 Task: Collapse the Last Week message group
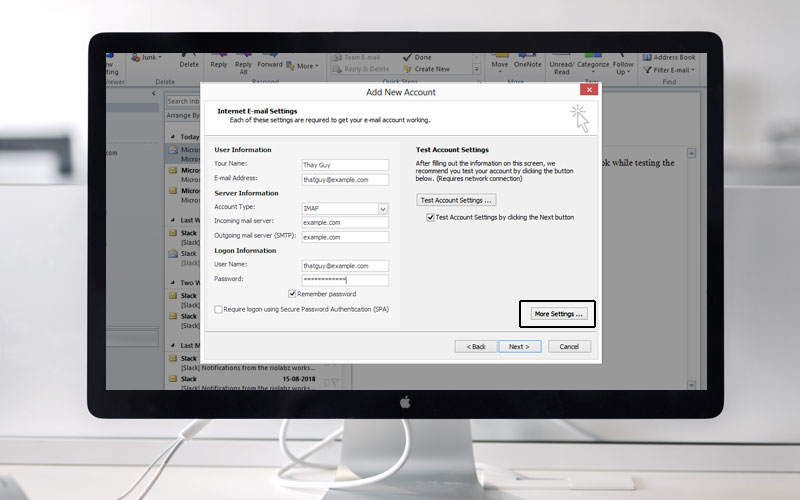click(x=172, y=220)
